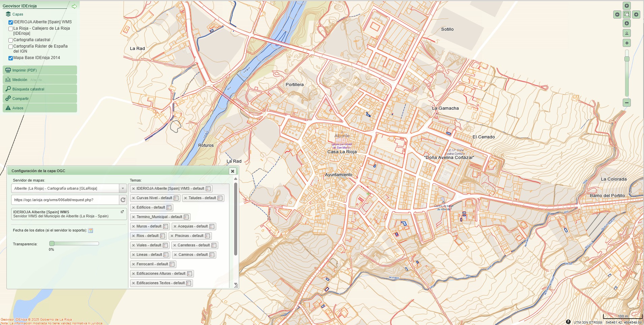Open the calendar icon for Fecha de los datos
Viewport: 644px width, 325px height.
pos(90,231)
